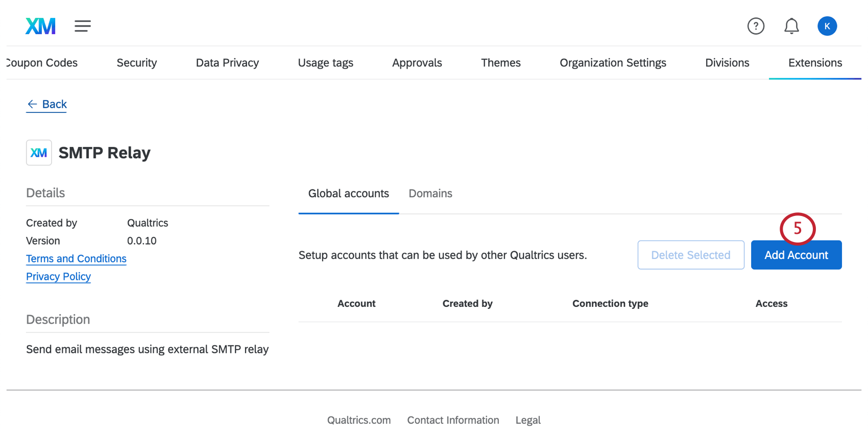Open the Themes tab
Viewport: 868px width, 434px height.
click(x=500, y=63)
